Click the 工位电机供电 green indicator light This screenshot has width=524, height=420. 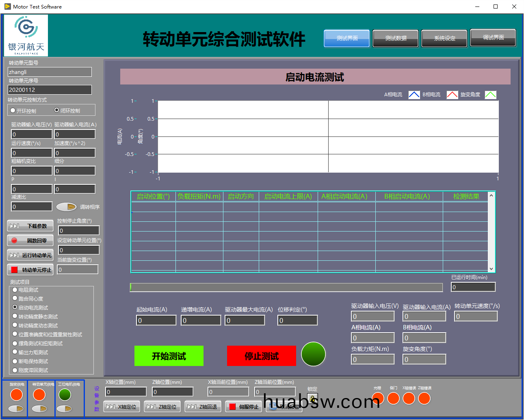65,394
